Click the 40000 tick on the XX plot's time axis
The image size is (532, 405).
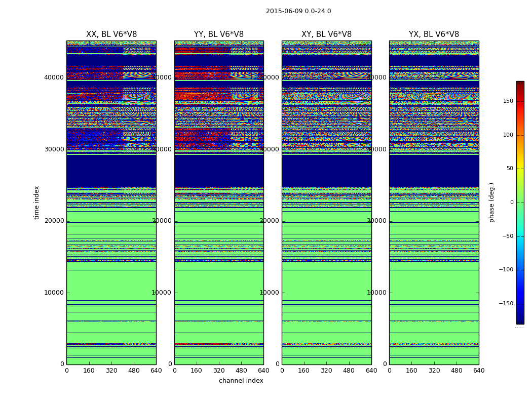(x=54, y=77)
